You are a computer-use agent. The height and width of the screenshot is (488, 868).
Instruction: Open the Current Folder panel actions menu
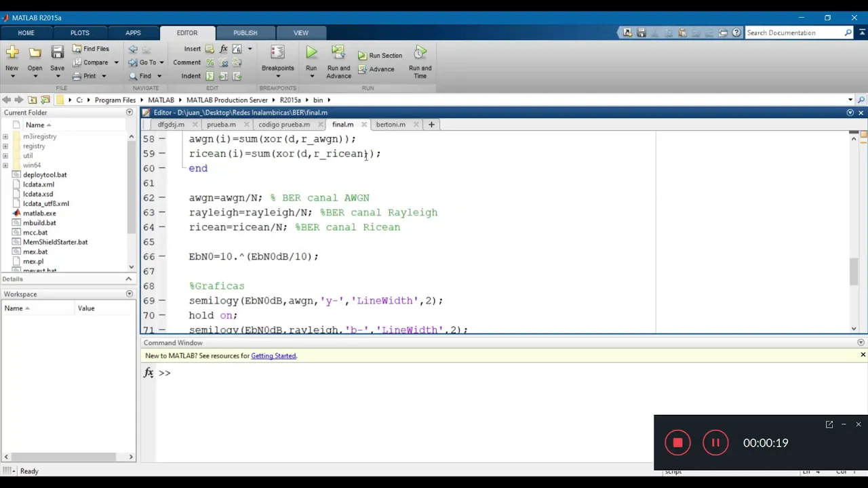point(130,113)
